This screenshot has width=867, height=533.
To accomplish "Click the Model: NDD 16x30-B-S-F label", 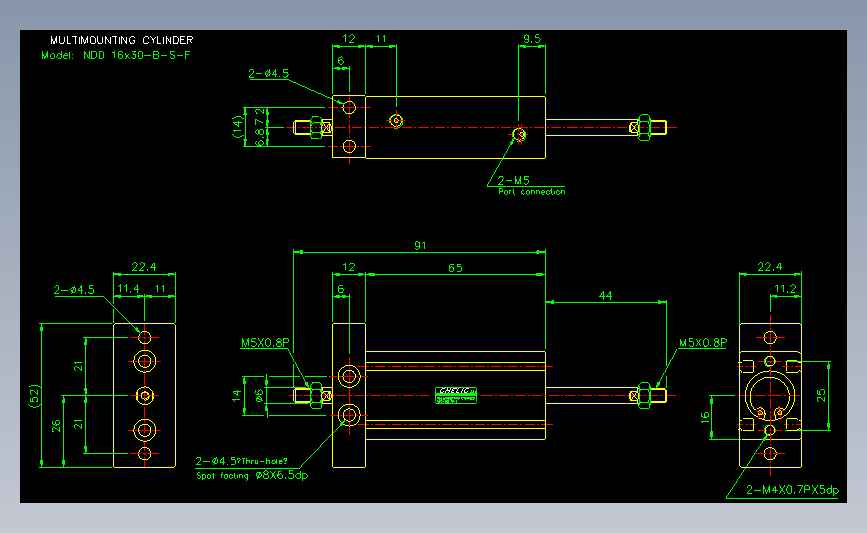I will 116,55.
